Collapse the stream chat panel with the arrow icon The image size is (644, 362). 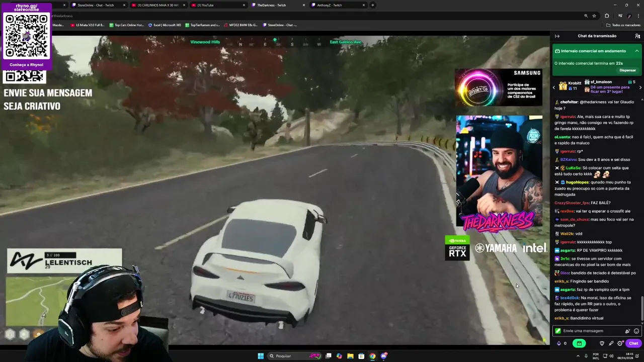(557, 36)
